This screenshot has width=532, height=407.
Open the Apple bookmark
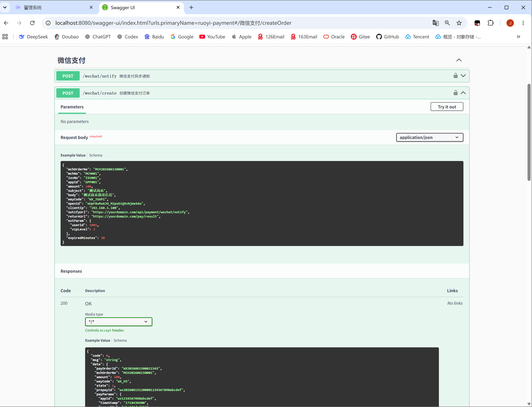tap(242, 37)
